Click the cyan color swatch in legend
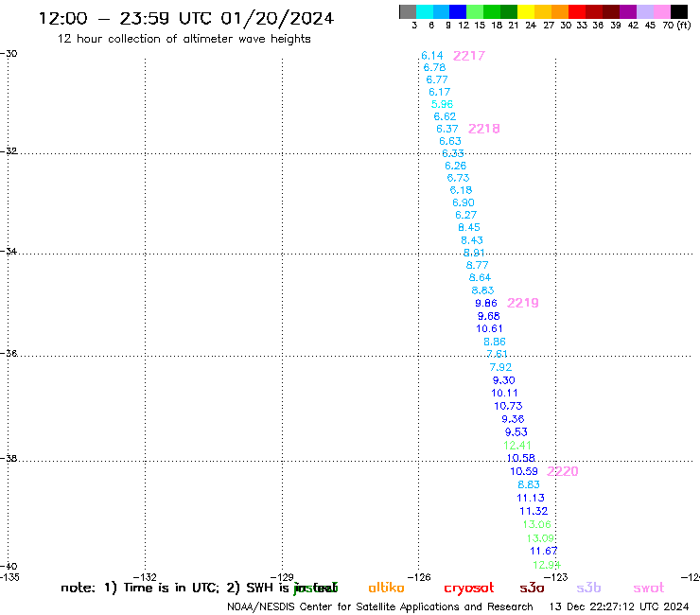This screenshot has height=615, width=700. [425, 11]
